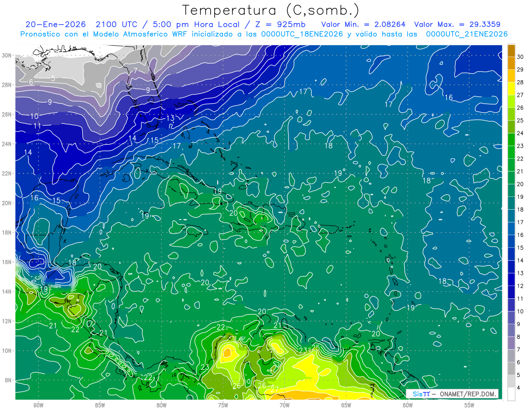Click the "70W" longitude axis label
This screenshot has width=532, height=411.
[285, 405]
